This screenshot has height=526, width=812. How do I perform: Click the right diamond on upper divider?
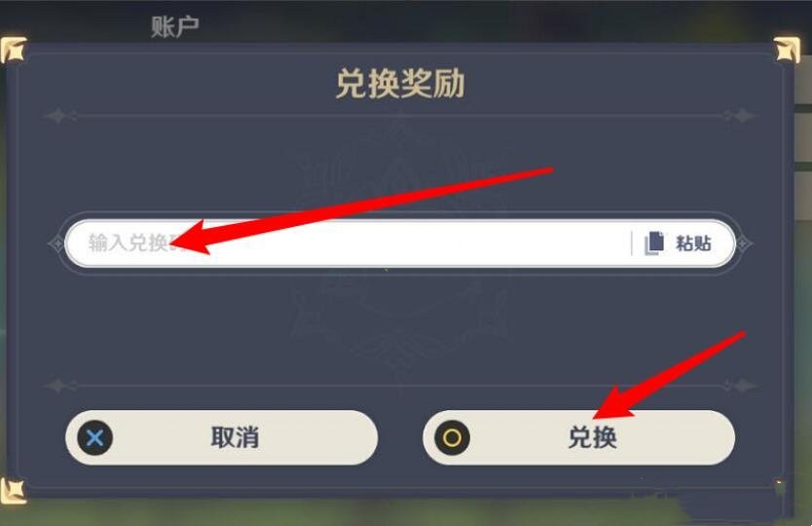pyautogui.click(x=744, y=116)
